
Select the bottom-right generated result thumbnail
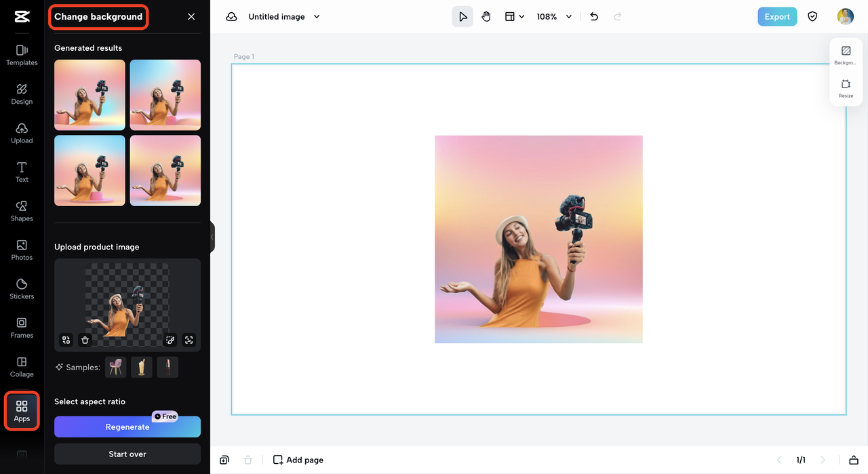[165, 171]
